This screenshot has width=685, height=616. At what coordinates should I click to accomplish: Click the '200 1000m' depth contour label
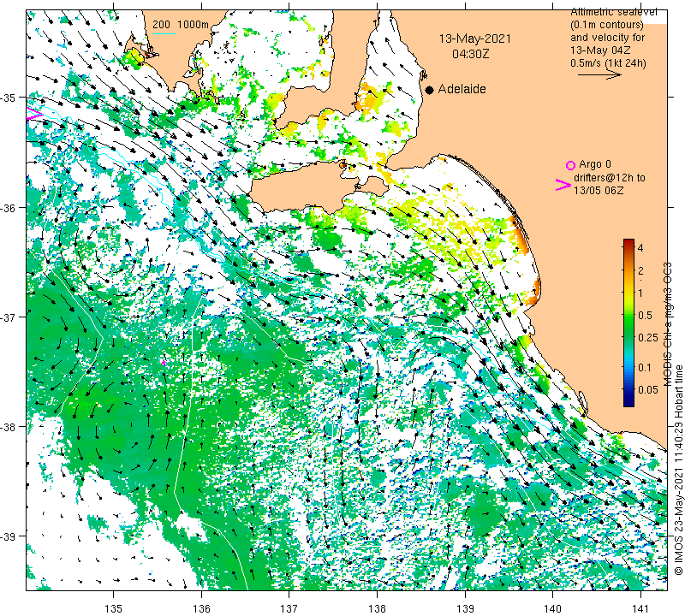point(181,25)
